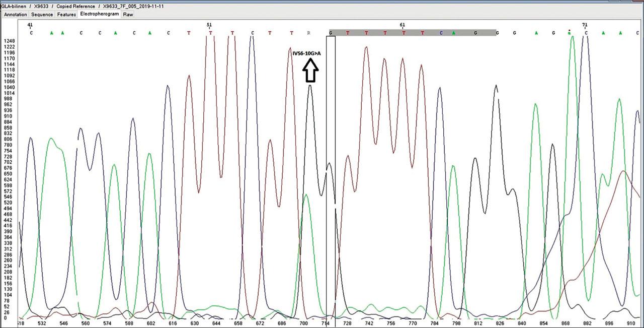Select position marker 61 on the ruler
The image size is (644, 328).
coord(402,25)
